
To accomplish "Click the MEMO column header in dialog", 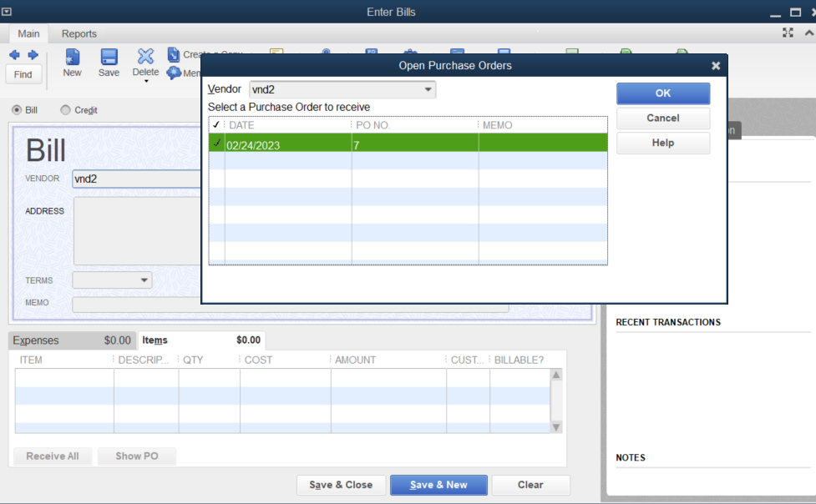I will 498,125.
